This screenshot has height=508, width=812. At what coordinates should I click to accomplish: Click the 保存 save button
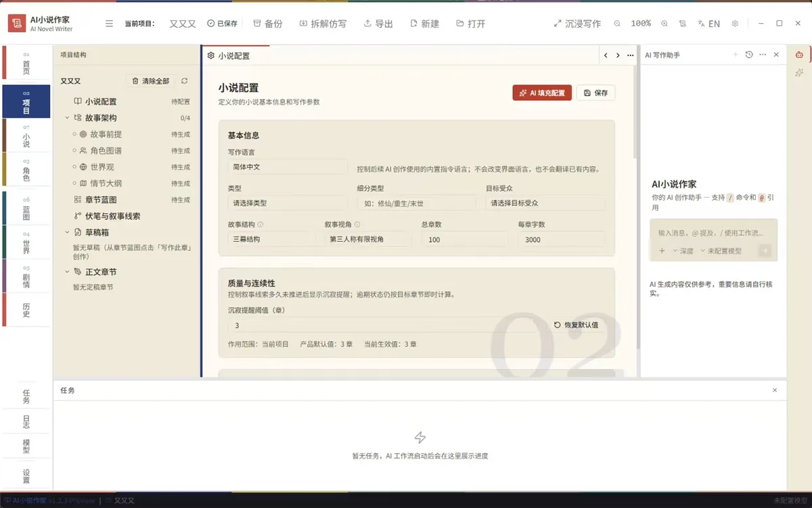click(x=595, y=93)
